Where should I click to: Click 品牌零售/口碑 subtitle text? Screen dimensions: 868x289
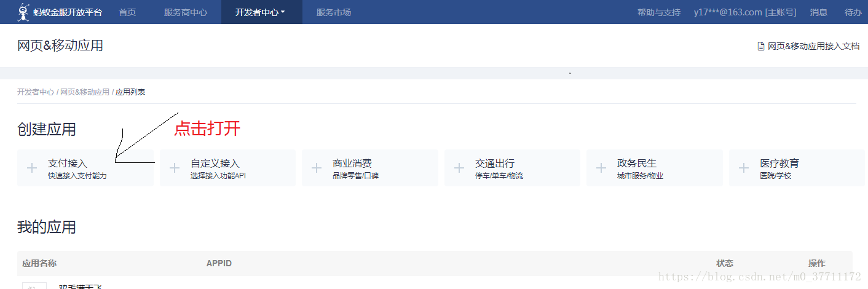point(356,176)
